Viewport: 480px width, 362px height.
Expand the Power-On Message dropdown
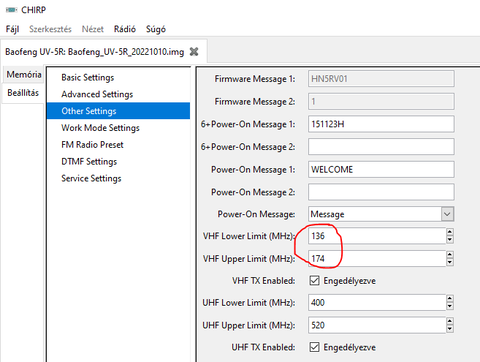point(447,214)
